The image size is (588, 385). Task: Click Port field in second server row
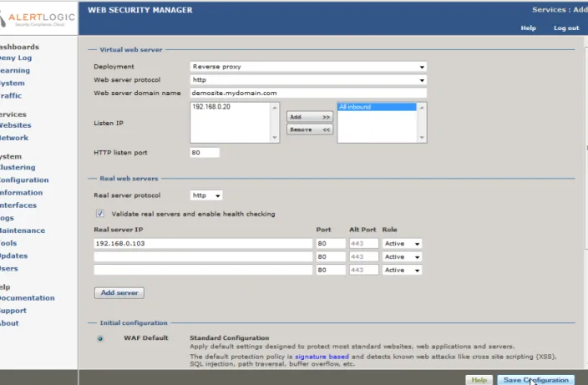331,256
